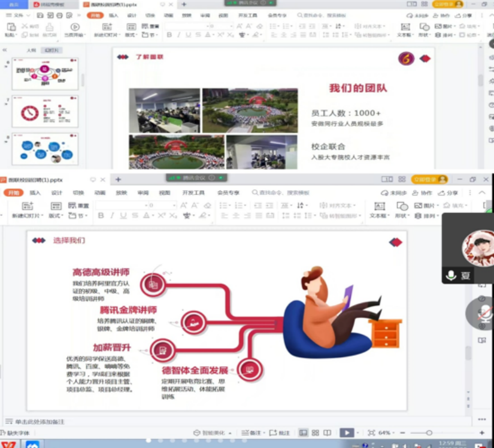The height and width of the screenshot is (448, 494).
Task: Open 节 section dropdown in the lower window
Action: pyautogui.click(x=78, y=216)
